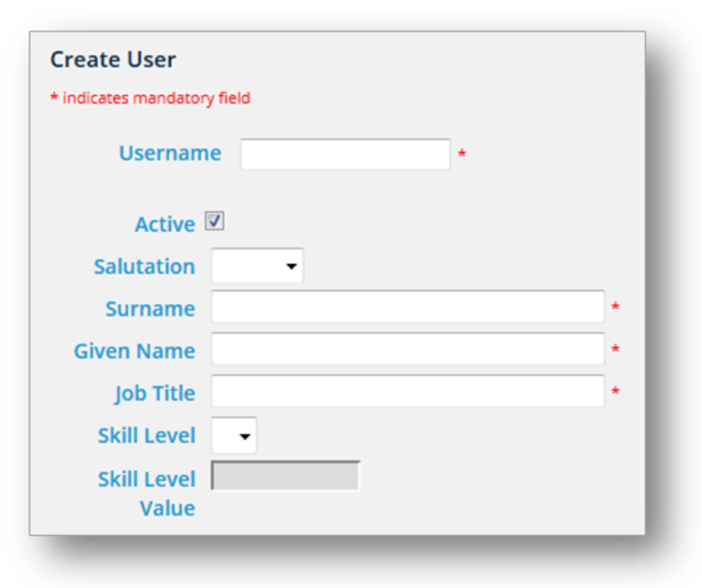
Task: Click the Active label text
Action: [x=165, y=224]
